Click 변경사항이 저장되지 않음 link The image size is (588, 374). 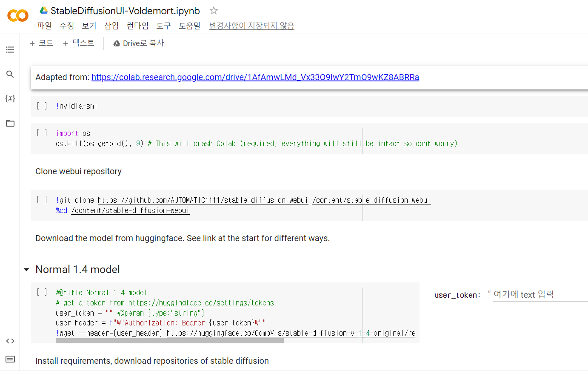coord(251,26)
